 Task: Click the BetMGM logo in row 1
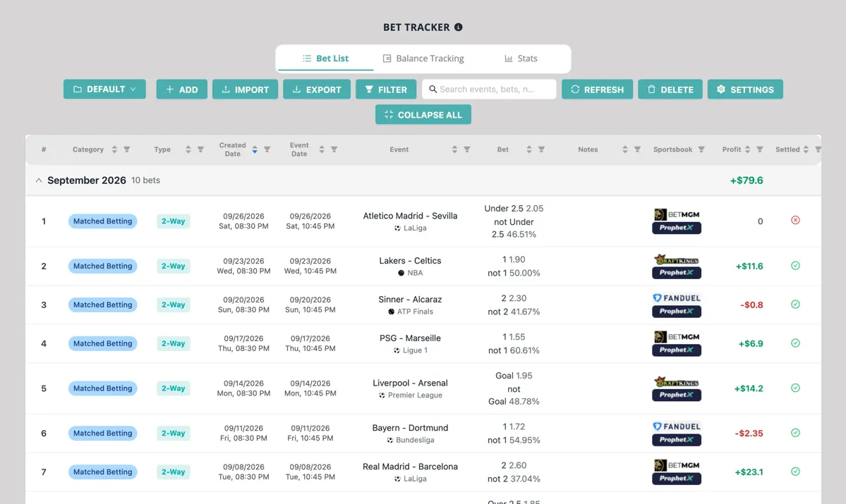(x=677, y=214)
